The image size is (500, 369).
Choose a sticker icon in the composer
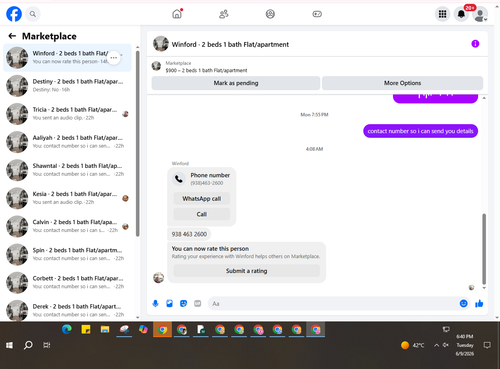183,303
